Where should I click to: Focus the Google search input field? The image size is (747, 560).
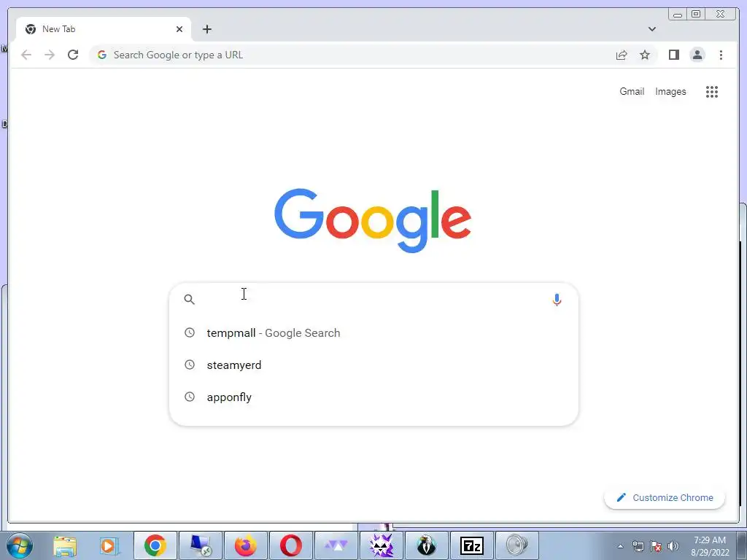click(x=374, y=300)
